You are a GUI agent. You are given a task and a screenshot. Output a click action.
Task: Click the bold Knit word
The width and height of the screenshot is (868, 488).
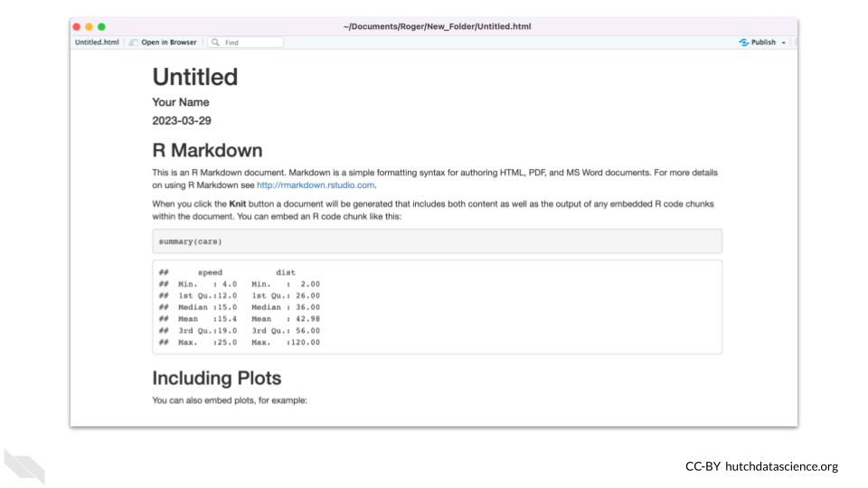pyautogui.click(x=238, y=204)
